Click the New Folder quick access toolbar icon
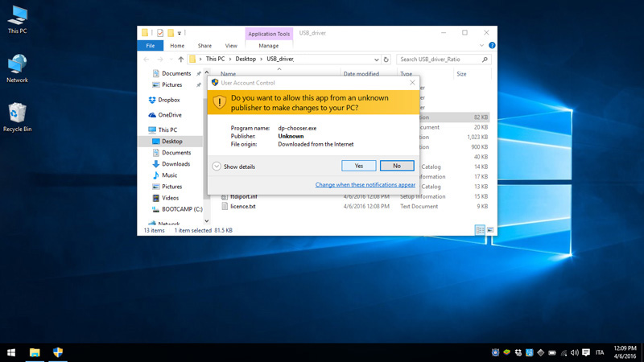Screen dimensions: 644x362 171,33
